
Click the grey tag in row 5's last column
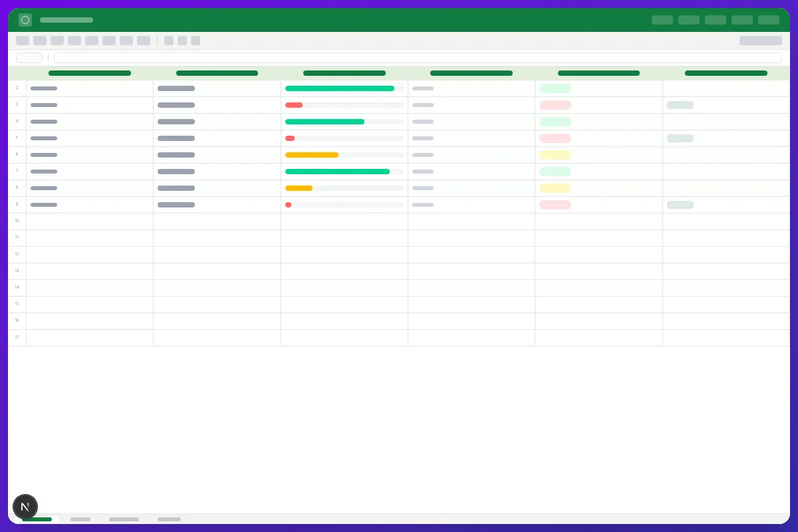tap(680, 138)
